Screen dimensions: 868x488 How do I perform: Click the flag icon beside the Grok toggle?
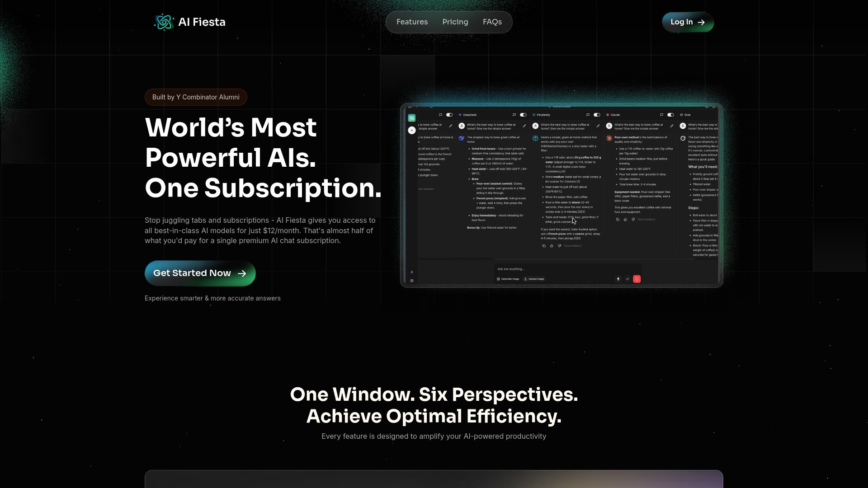coord(662,115)
